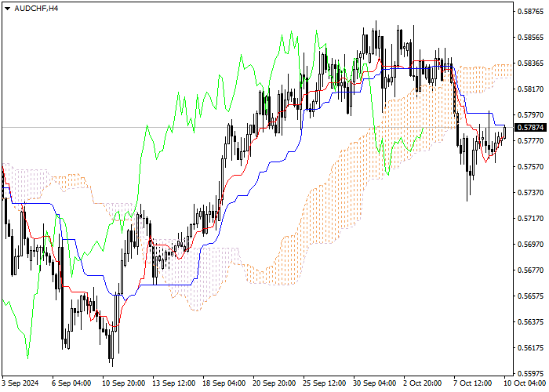Screen dimensions: 549x392
Task: Select the 0.57770 price scale label
Action: 530,140
